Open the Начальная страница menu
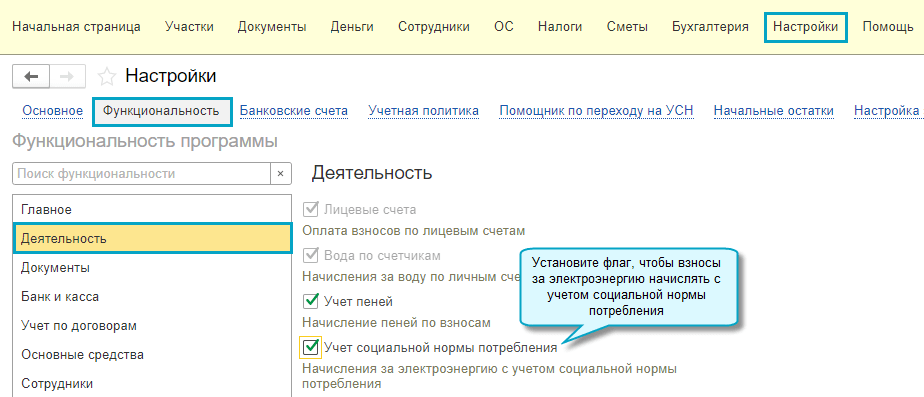 pyautogui.click(x=77, y=27)
